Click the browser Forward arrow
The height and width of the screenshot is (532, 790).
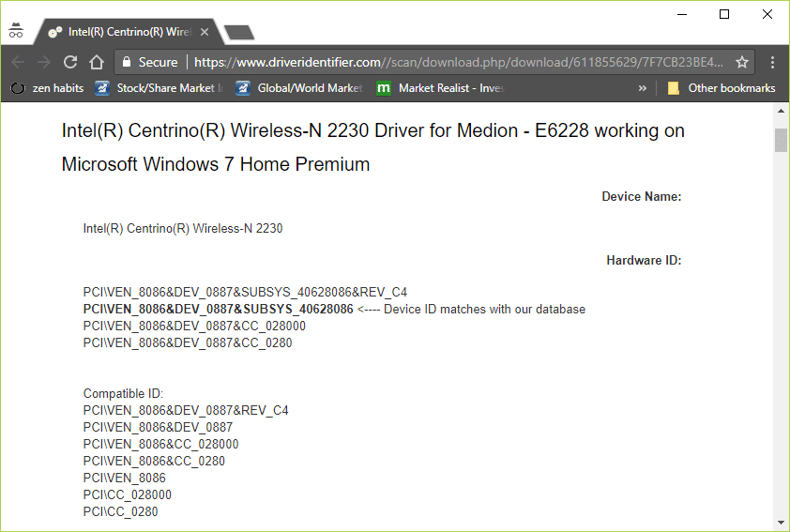tap(44, 62)
